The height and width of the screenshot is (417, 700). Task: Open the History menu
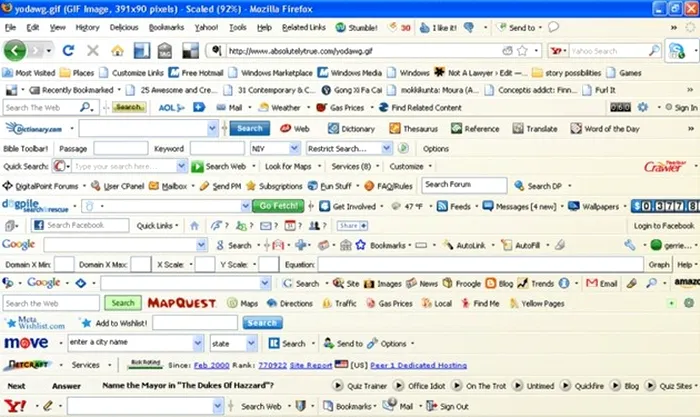click(88, 28)
